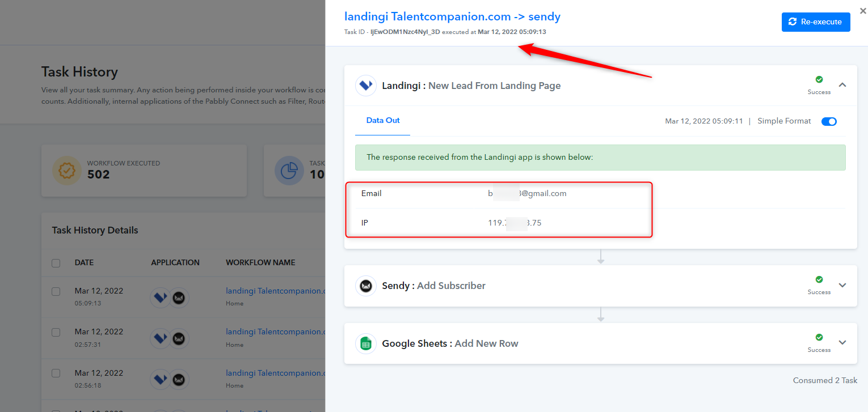The height and width of the screenshot is (412, 868).
Task: Click the Workflow Executed badge icon
Action: point(66,171)
